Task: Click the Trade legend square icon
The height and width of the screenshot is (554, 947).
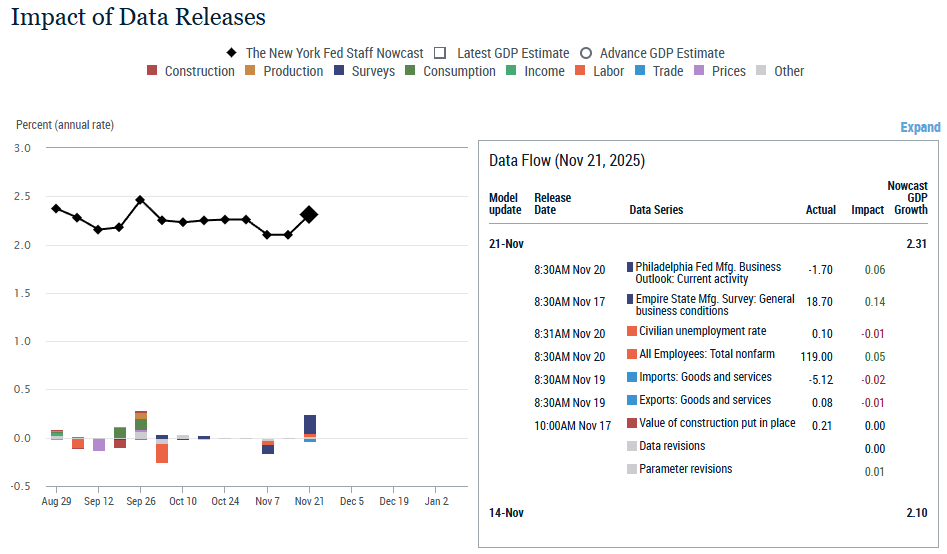Action: [641, 71]
